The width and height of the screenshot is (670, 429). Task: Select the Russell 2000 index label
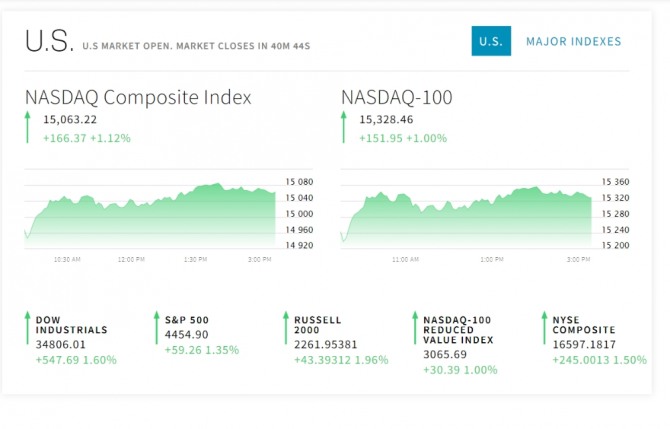(x=317, y=325)
